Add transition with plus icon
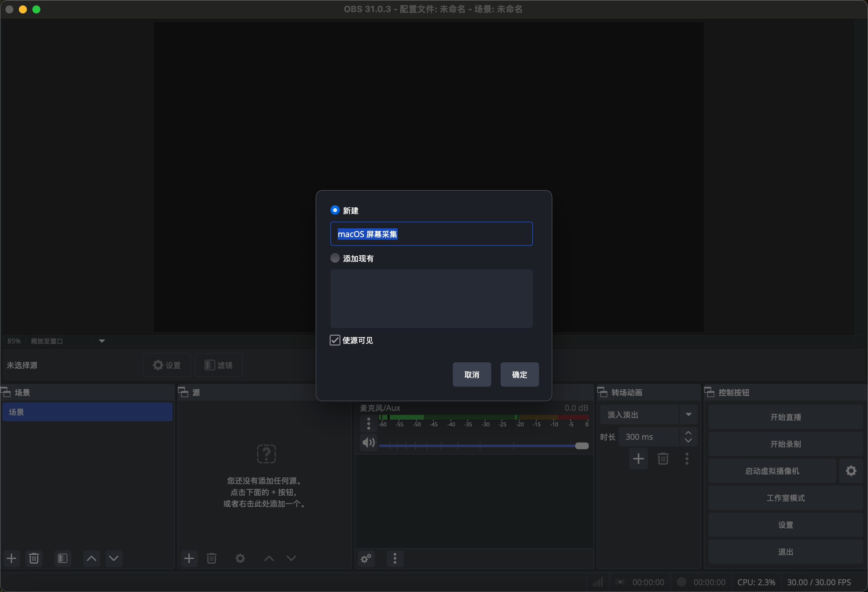The width and height of the screenshot is (868, 592). (638, 459)
